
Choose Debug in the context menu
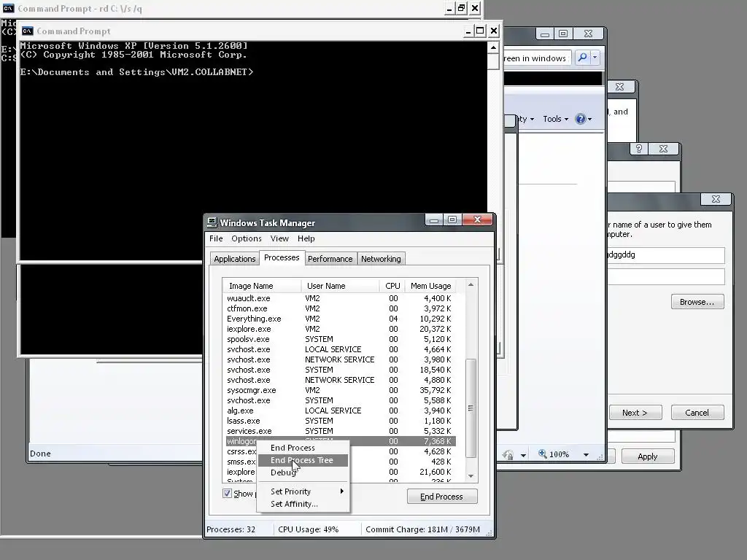pyautogui.click(x=303, y=472)
